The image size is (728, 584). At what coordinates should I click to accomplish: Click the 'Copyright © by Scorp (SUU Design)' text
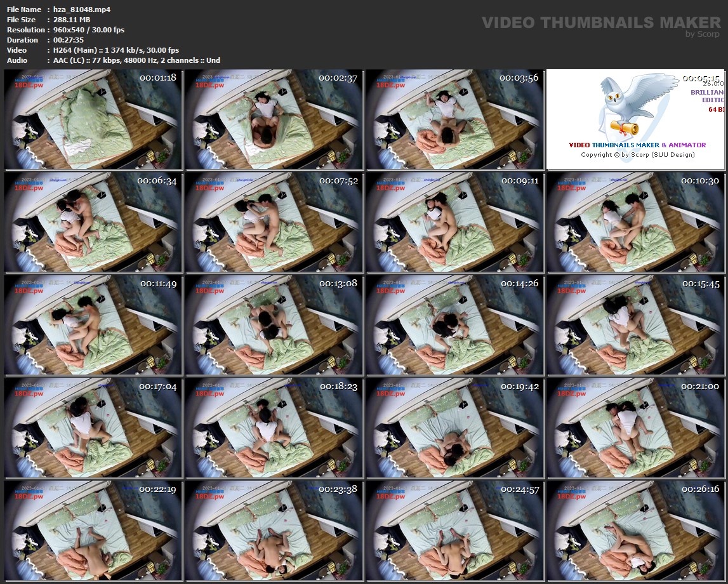637,155
